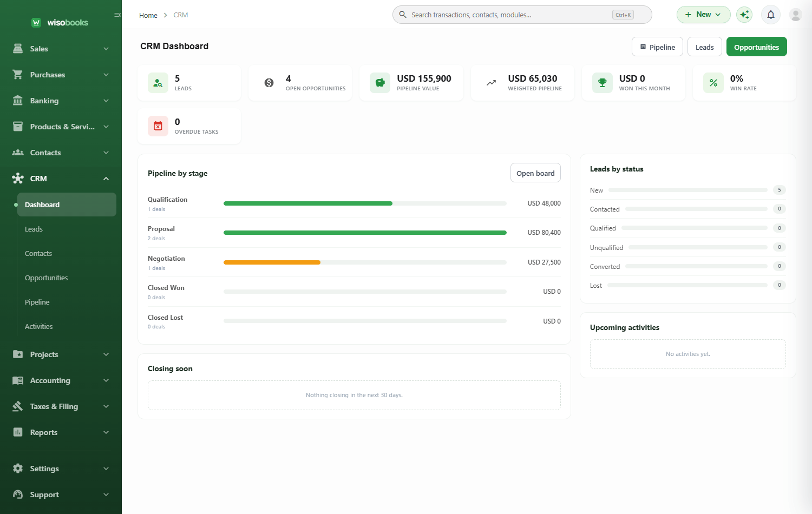
Task: Expand the Banking menu chevron
Action: [x=106, y=101]
